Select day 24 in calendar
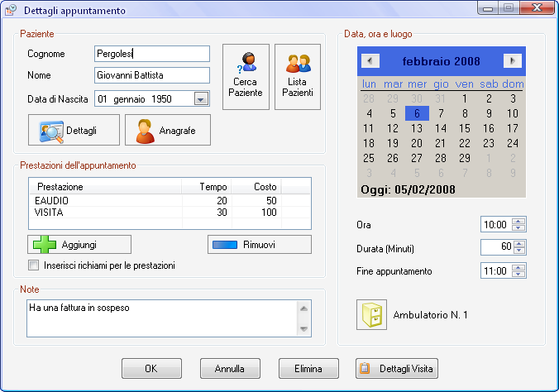 click(513, 143)
